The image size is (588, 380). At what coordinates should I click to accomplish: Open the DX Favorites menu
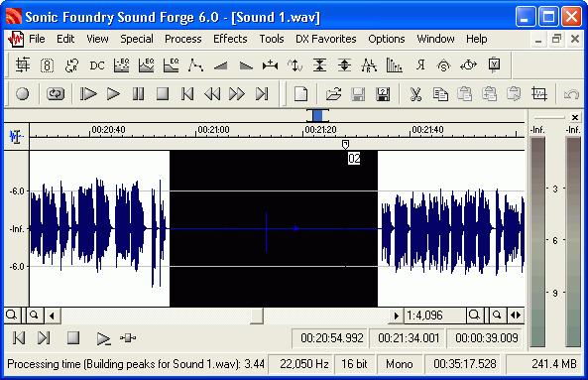[x=326, y=39]
